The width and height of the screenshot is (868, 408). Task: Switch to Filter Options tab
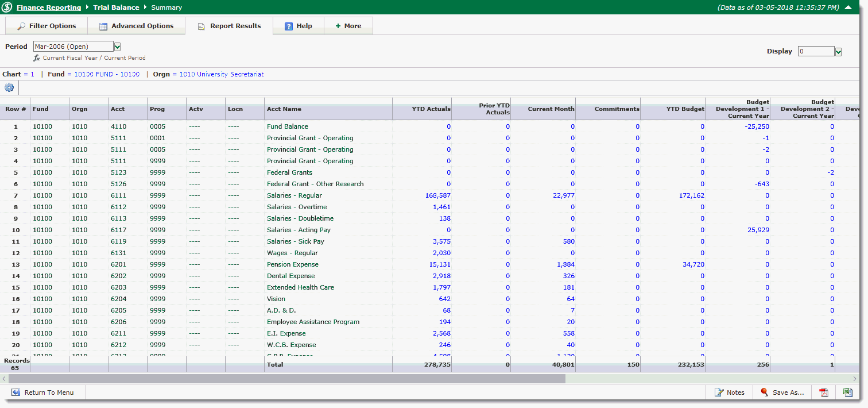pyautogui.click(x=46, y=26)
